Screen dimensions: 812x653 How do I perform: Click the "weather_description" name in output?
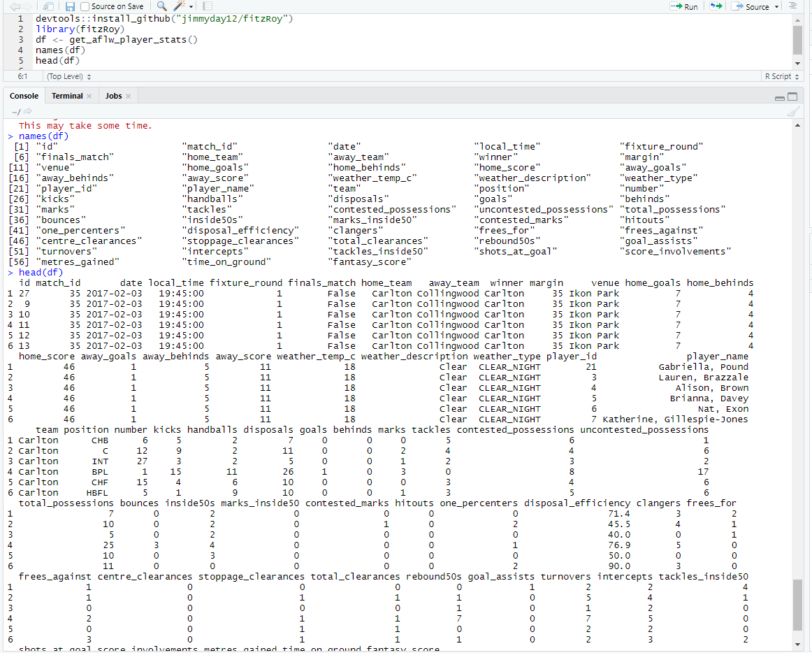pos(532,178)
